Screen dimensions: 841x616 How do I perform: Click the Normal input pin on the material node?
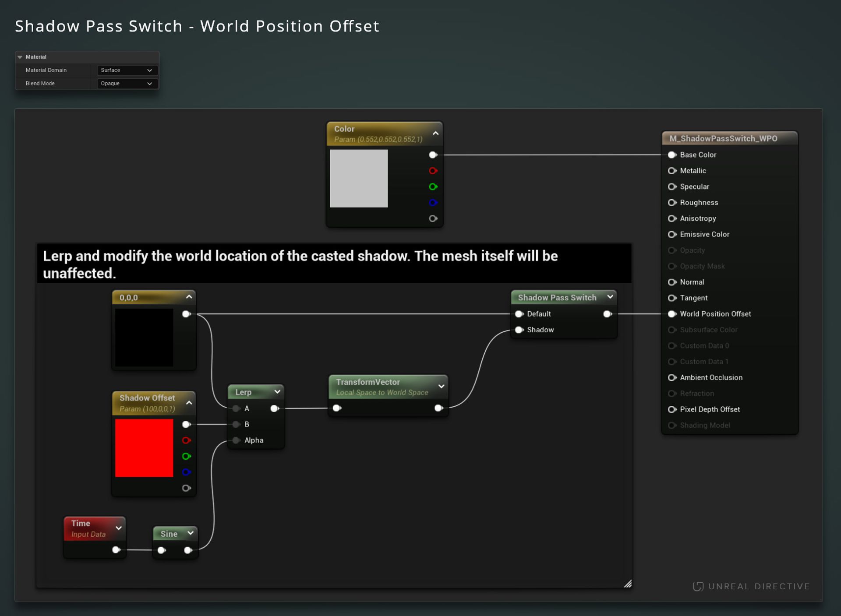(672, 282)
